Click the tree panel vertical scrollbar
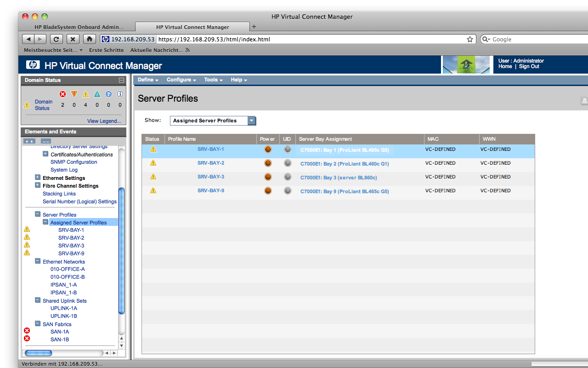The width and height of the screenshot is (588, 368). [122, 251]
